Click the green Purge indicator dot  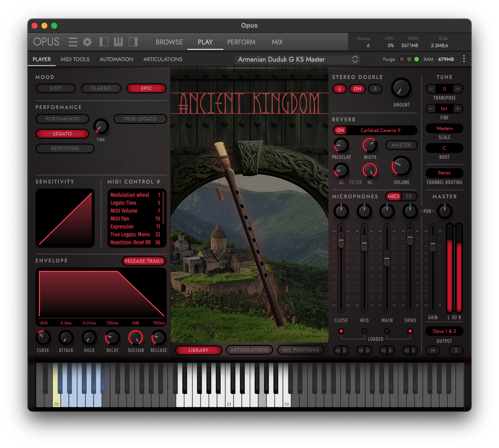tap(417, 59)
